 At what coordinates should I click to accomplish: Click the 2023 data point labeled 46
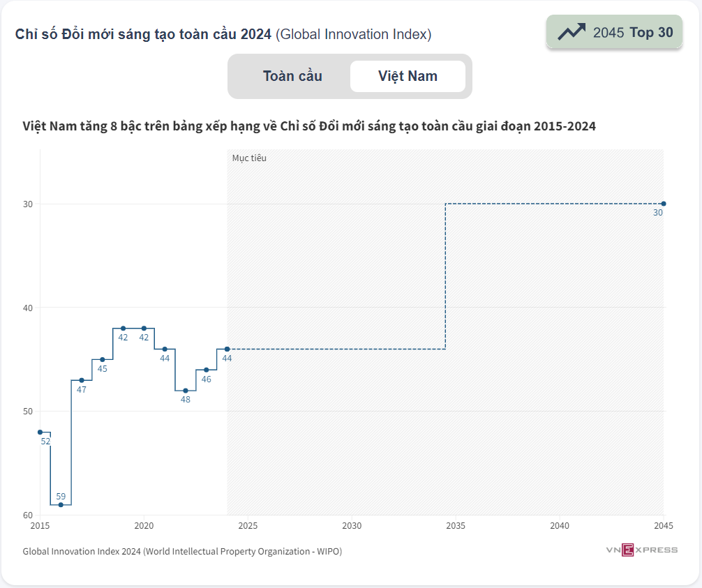click(206, 370)
